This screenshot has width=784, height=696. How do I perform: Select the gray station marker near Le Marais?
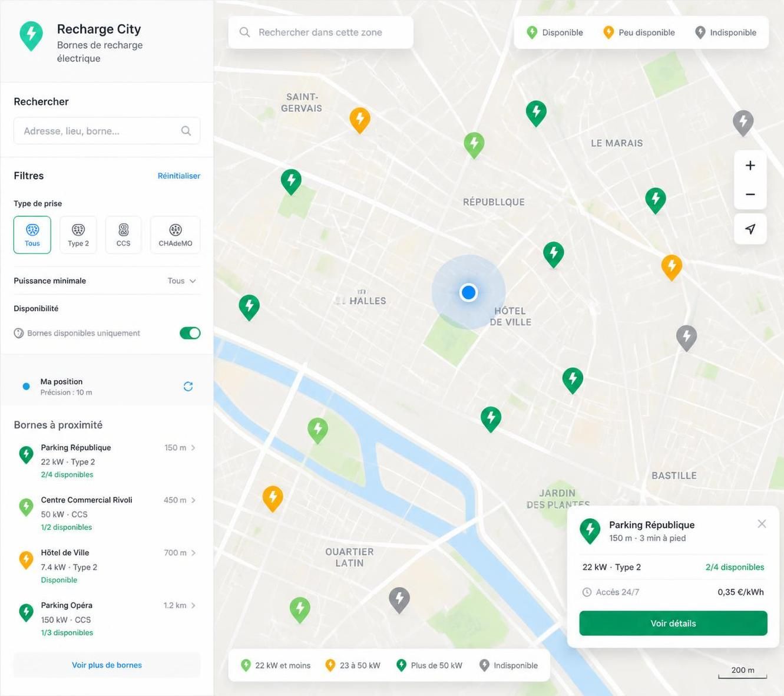(x=743, y=123)
